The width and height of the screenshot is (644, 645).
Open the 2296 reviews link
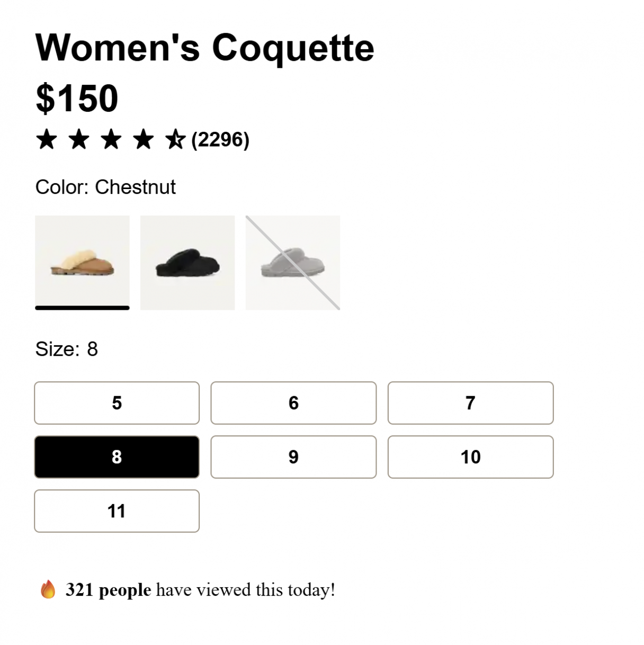click(x=220, y=139)
